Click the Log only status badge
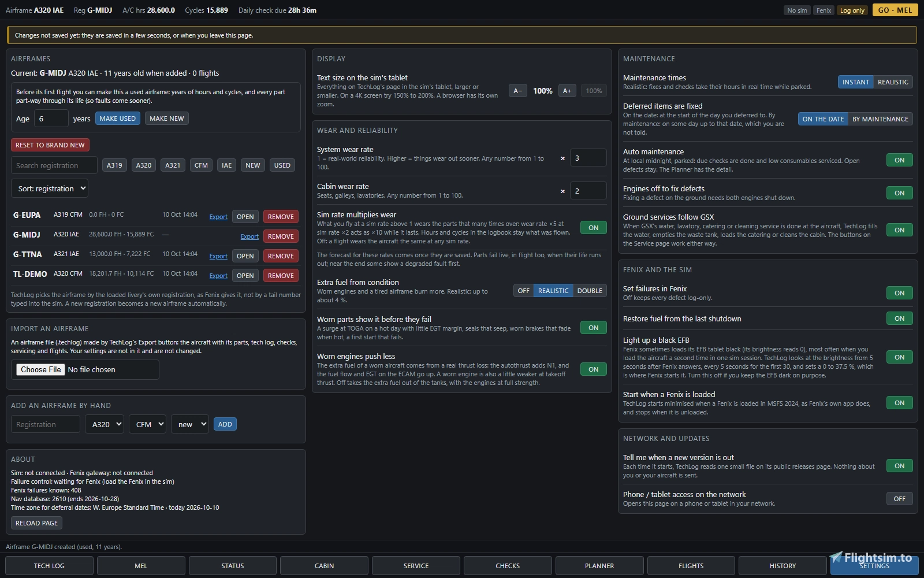Image resolution: width=924 pixels, height=578 pixels. (852, 10)
